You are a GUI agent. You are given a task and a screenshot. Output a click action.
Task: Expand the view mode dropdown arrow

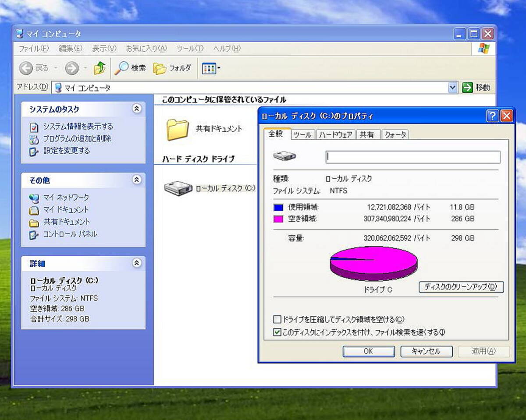point(219,68)
